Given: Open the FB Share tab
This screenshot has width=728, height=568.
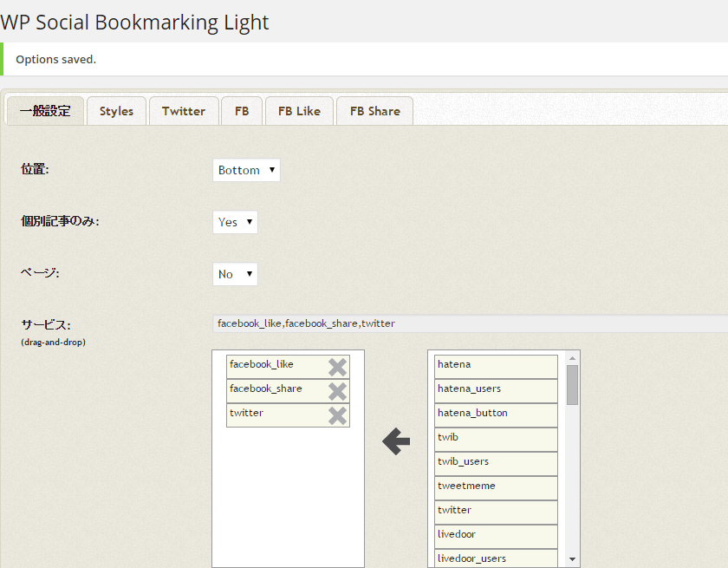Looking at the screenshot, I should 375,111.
